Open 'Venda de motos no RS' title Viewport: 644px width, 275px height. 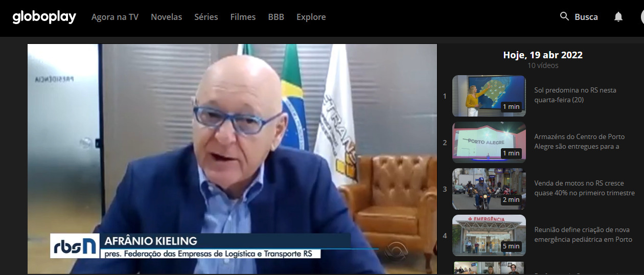pos(584,188)
